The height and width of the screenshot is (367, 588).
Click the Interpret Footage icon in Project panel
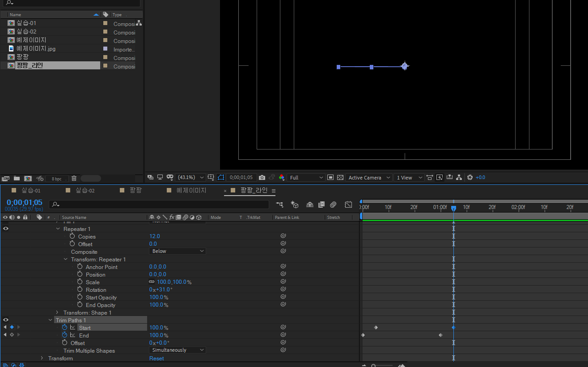[x=6, y=178]
